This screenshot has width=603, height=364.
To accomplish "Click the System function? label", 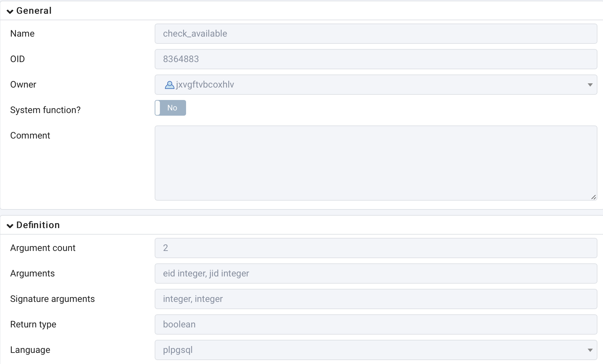I will click(x=45, y=110).
